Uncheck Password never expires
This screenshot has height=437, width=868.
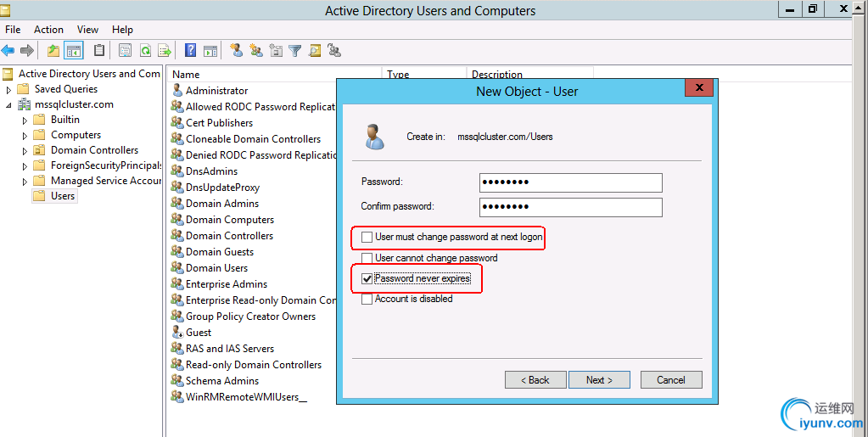[367, 278]
